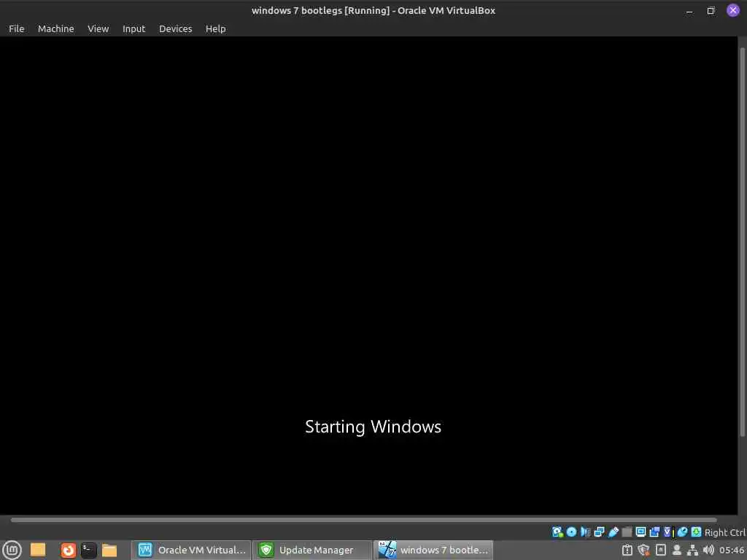
Task: Open the View menu
Action: point(98,28)
